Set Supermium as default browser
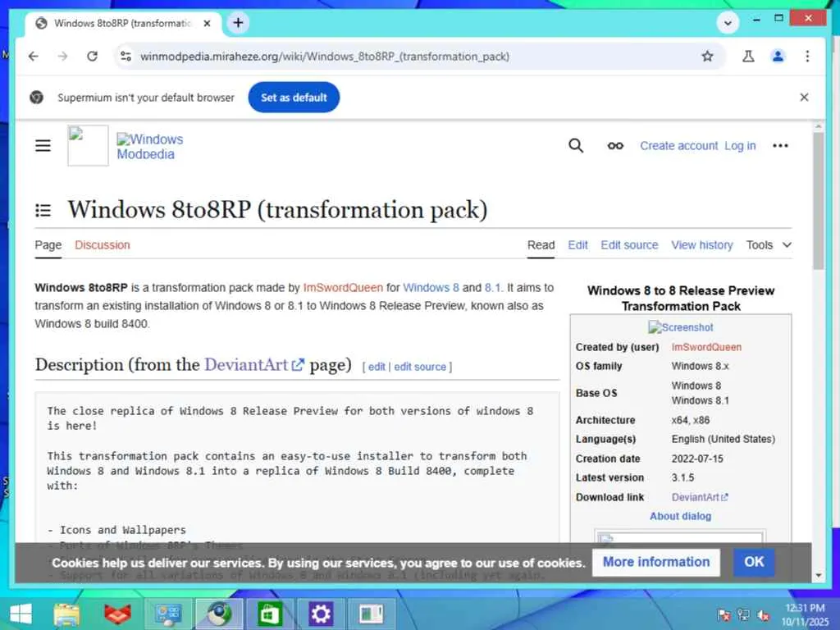The height and width of the screenshot is (630, 840). (294, 98)
